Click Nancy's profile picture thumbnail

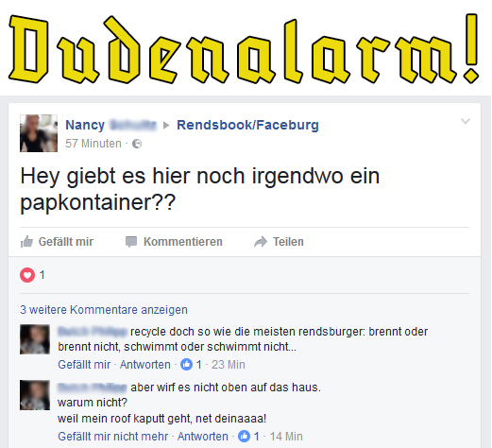(x=39, y=133)
